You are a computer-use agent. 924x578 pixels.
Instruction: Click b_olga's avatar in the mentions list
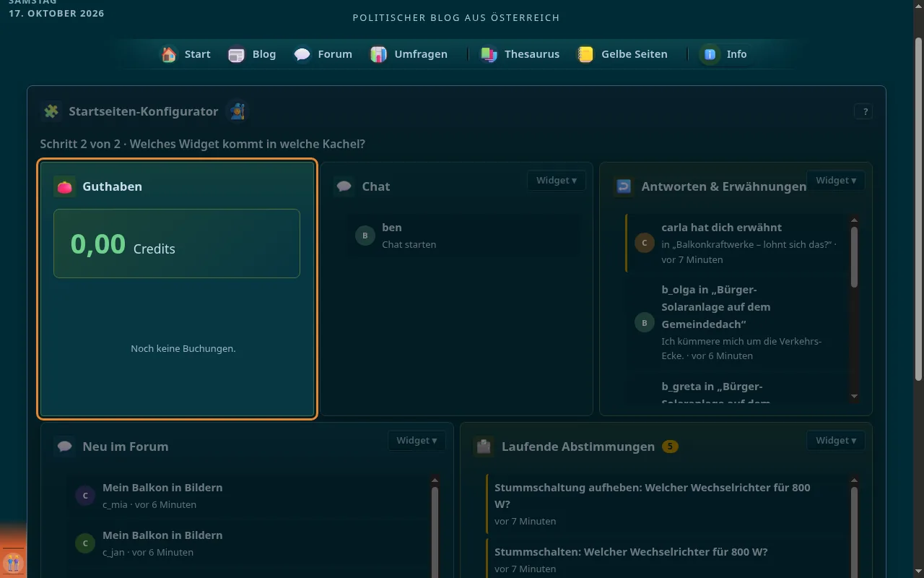coord(645,322)
